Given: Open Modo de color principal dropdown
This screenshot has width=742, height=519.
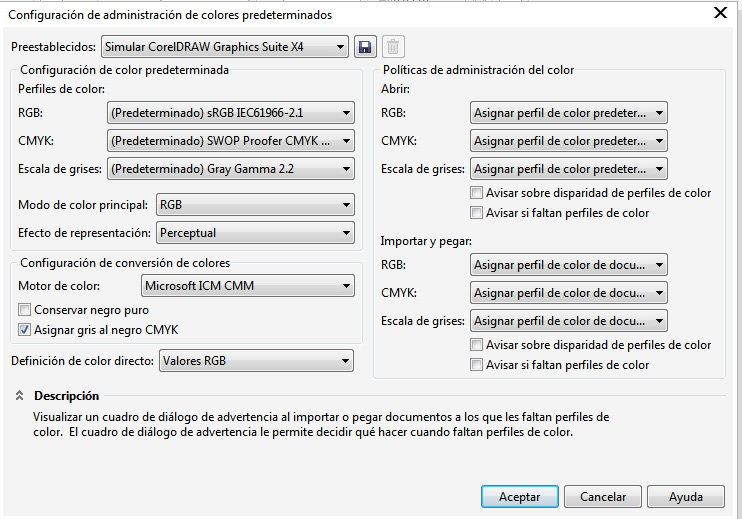Looking at the screenshot, I should 256,205.
